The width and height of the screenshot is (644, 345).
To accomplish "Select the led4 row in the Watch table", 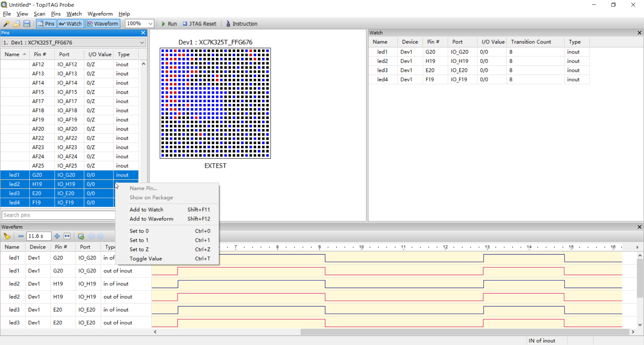I will (x=479, y=79).
